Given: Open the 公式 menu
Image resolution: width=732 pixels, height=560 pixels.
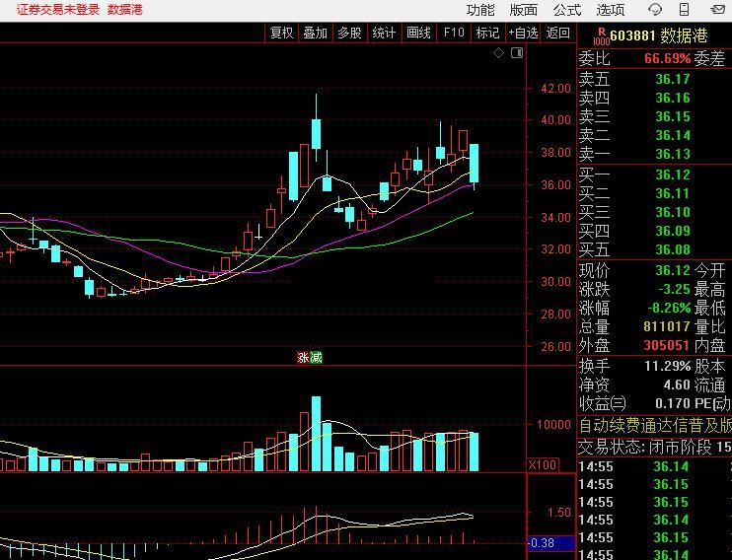Looking at the screenshot, I should coord(567,10).
